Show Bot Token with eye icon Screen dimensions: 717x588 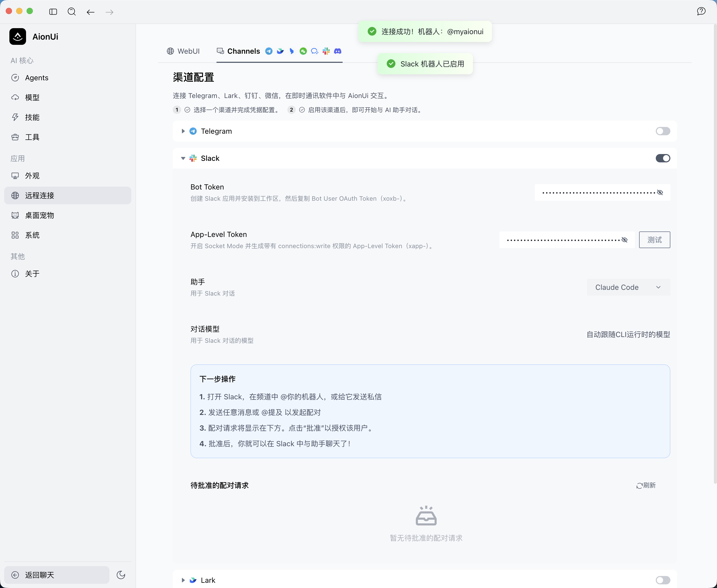pyautogui.click(x=660, y=192)
